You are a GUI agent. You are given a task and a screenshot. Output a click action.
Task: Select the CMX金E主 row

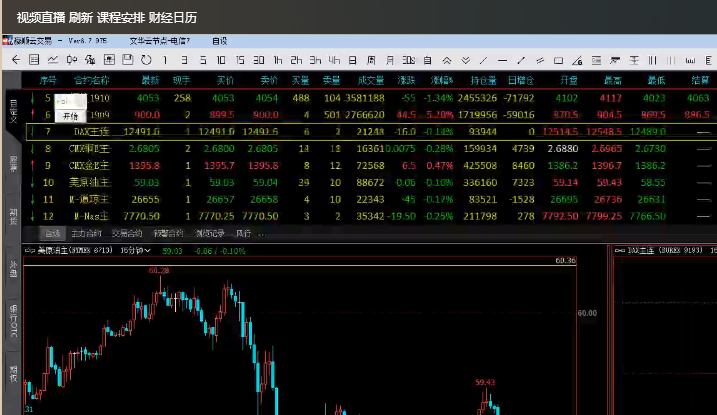pos(369,165)
